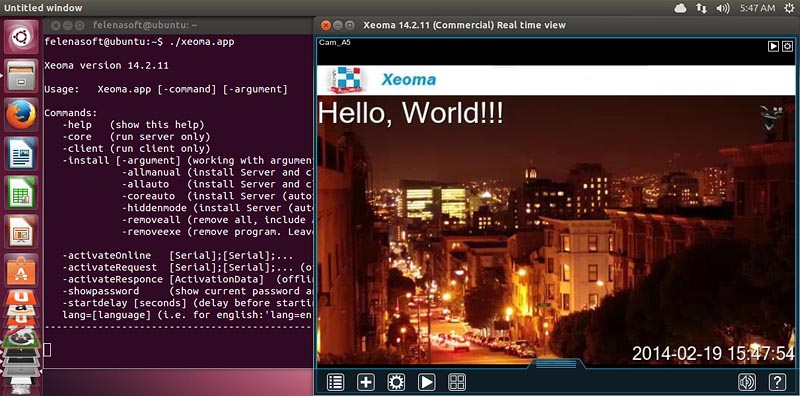Click the Xeoma logo image in banner
The image size is (800, 396).
[347, 80]
